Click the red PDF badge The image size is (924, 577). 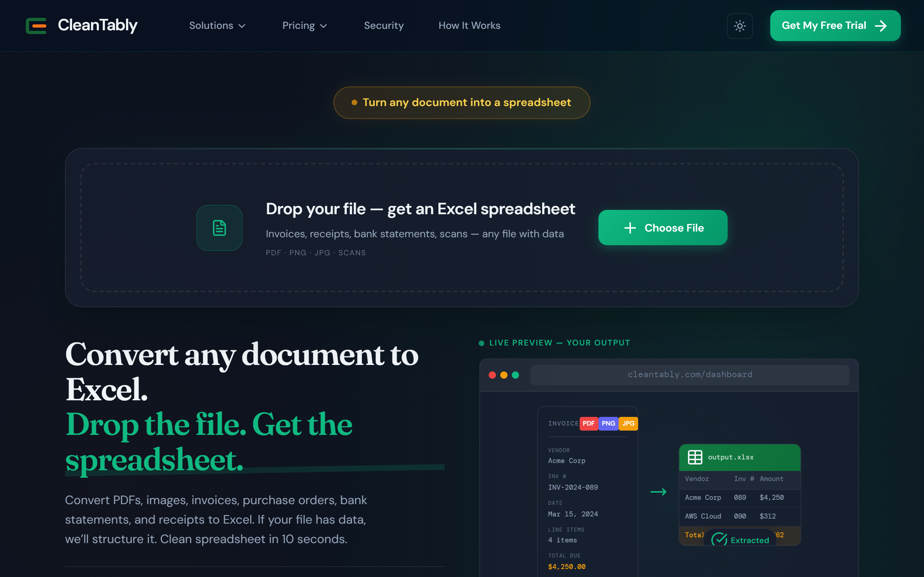pyautogui.click(x=588, y=423)
